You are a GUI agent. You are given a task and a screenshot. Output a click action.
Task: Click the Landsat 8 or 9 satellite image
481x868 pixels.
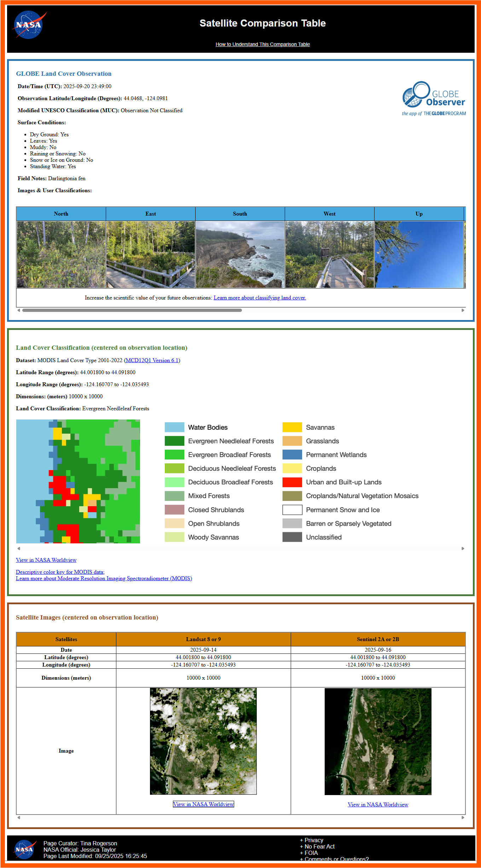[x=203, y=741]
